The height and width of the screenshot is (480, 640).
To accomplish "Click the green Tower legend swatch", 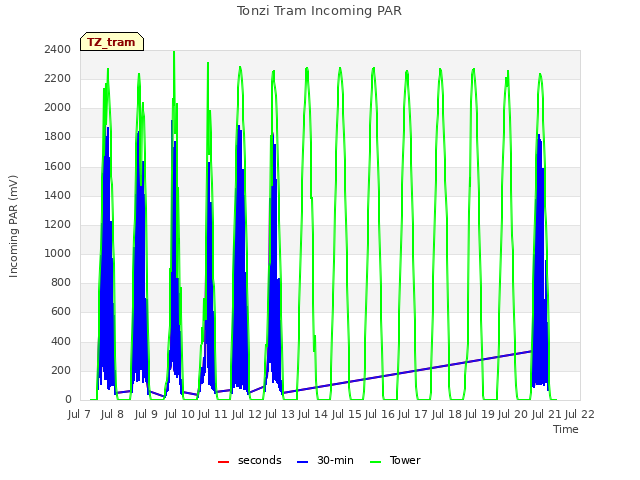I will click(x=375, y=462).
